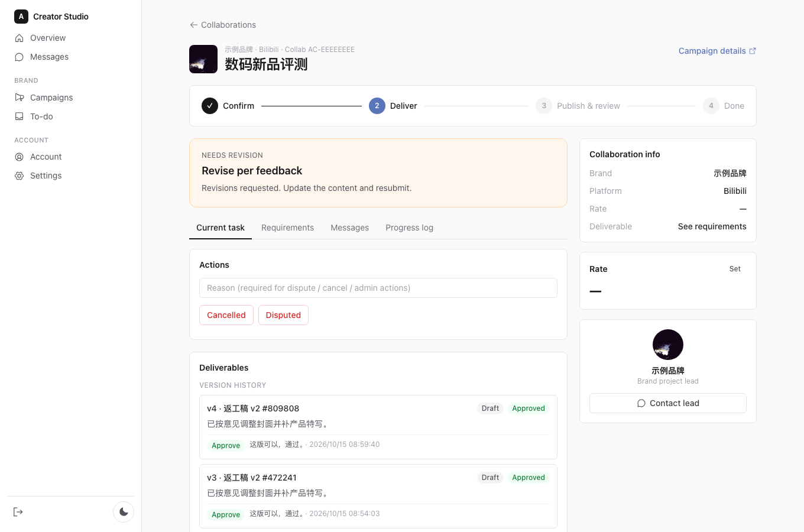804x532 pixels.
Task: Click See requirements in Collaboration info
Action: (x=712, y=226)
